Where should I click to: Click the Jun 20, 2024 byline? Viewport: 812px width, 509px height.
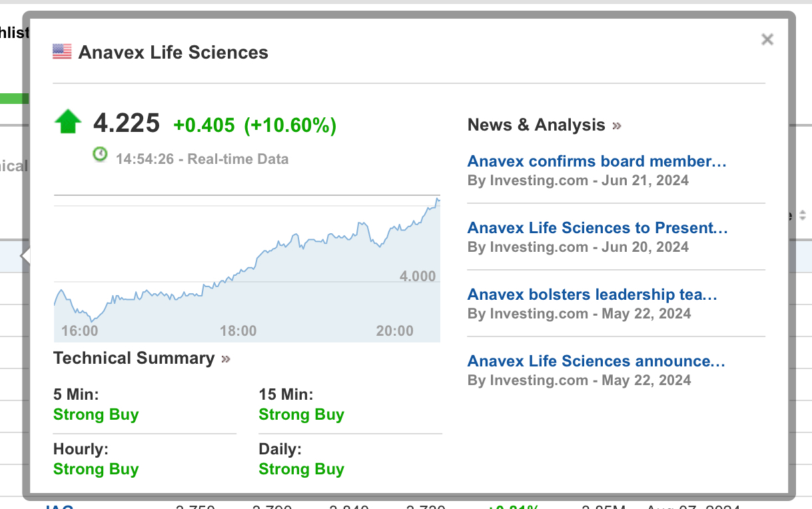(578, 247)
